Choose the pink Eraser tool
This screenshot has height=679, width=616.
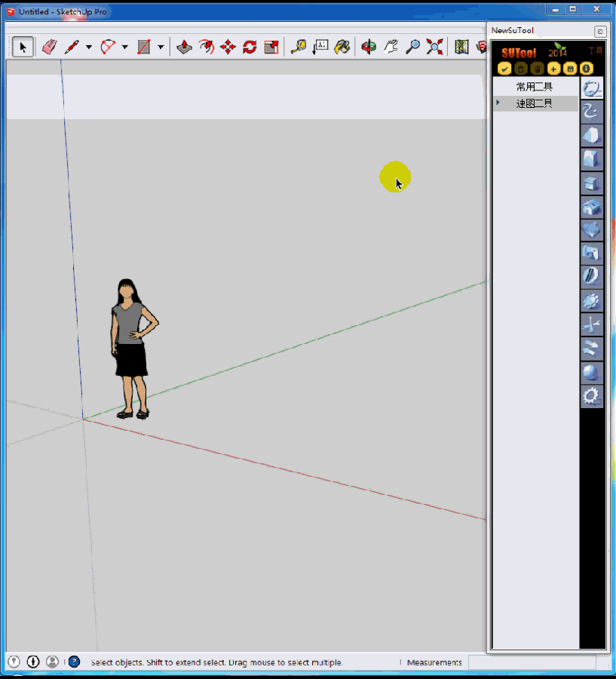49,47
